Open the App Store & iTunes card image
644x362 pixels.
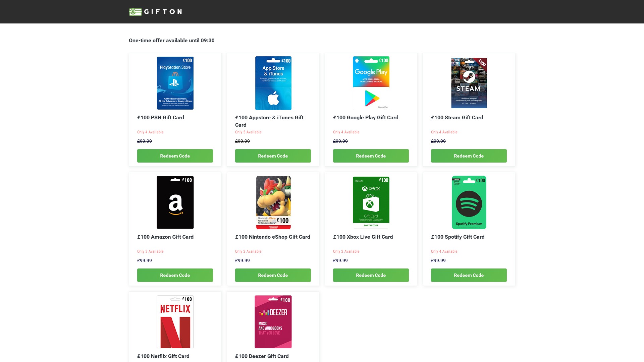click(x=273, y=83)
